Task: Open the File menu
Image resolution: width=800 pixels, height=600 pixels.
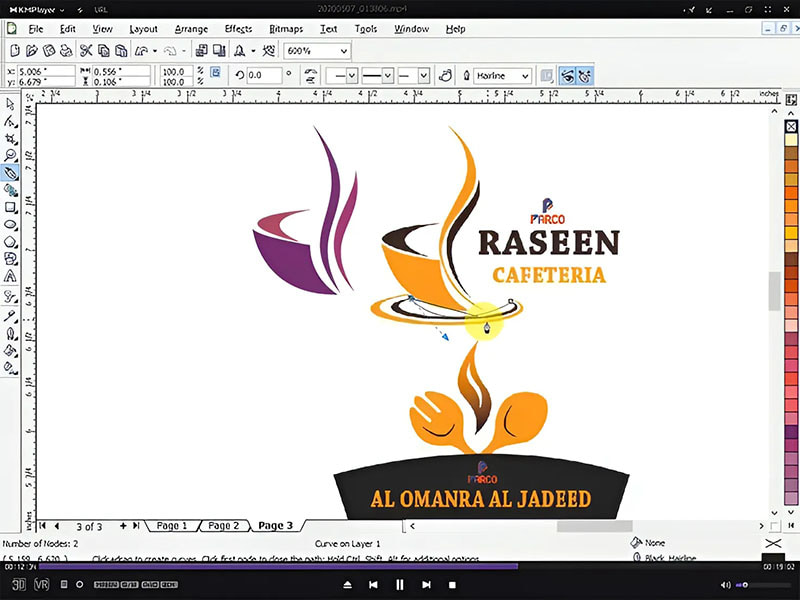Action: (x=35, y=29)
